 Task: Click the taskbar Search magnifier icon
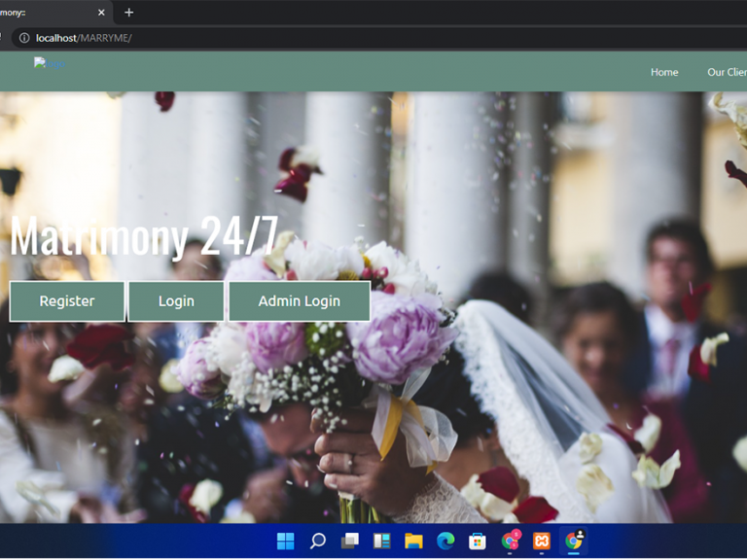[317, 541]
